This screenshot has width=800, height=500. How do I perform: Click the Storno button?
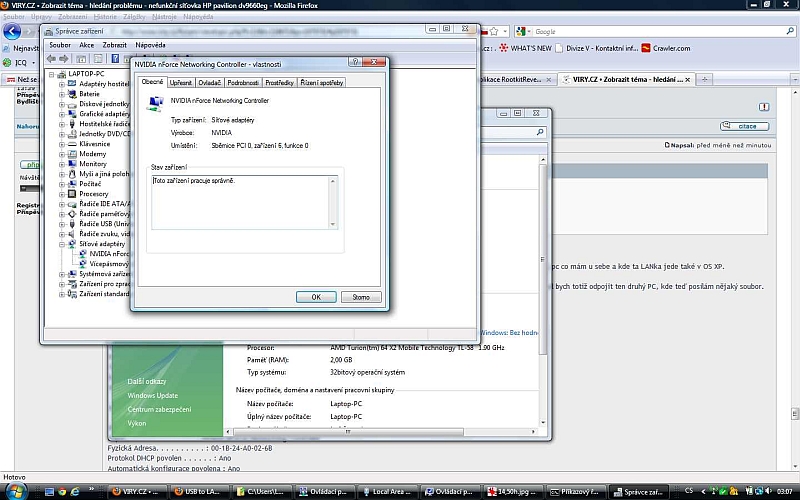[x=361, y=297]
